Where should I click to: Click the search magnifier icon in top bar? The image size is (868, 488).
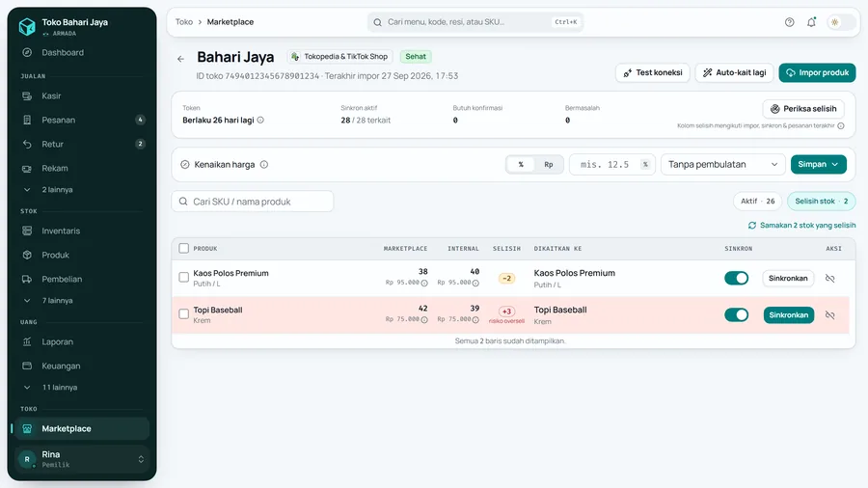(x=377, y=22)
